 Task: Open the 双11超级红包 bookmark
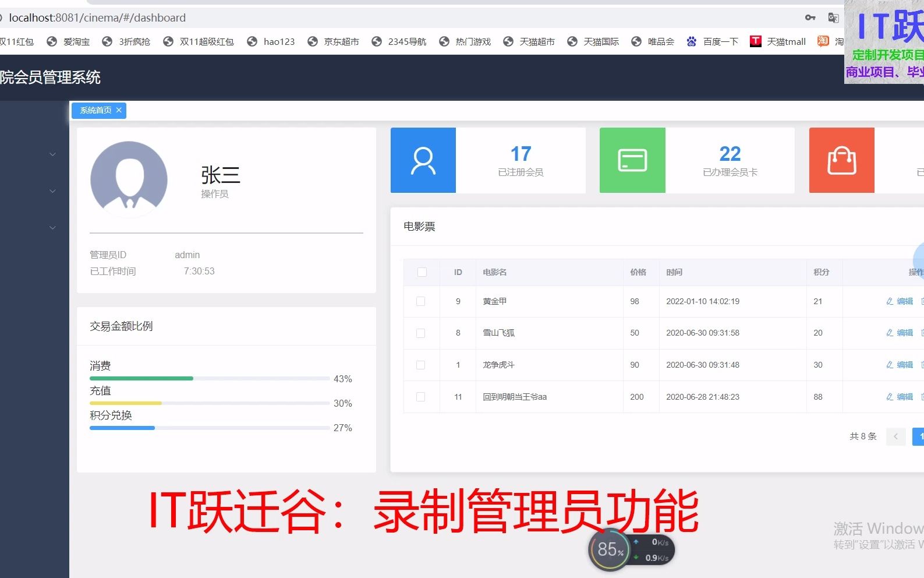point(199,41)
